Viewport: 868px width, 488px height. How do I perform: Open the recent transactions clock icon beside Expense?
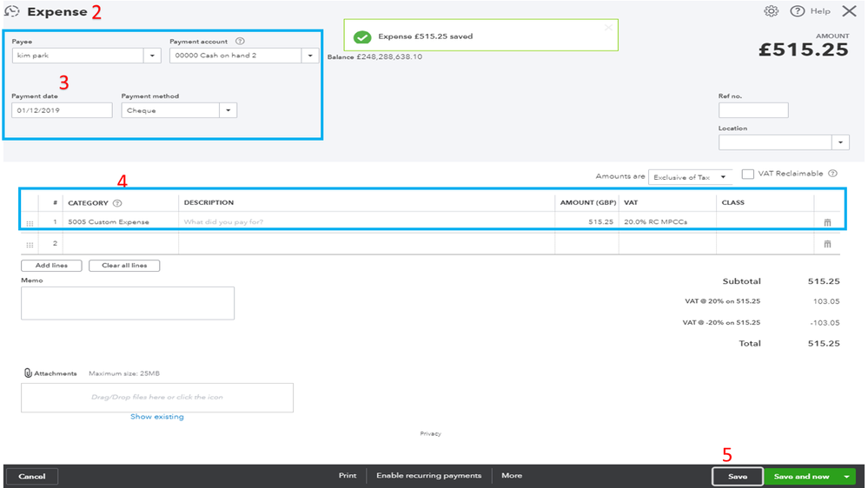[11, 11]
